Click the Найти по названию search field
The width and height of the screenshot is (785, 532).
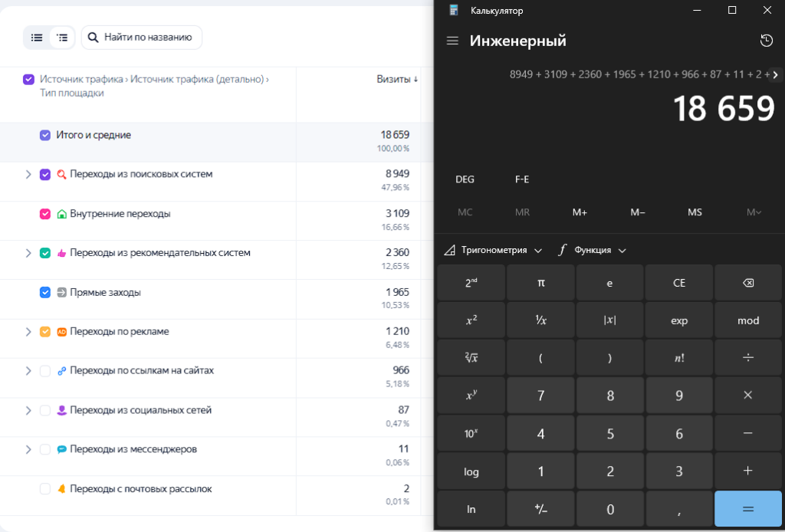[142, 38]
